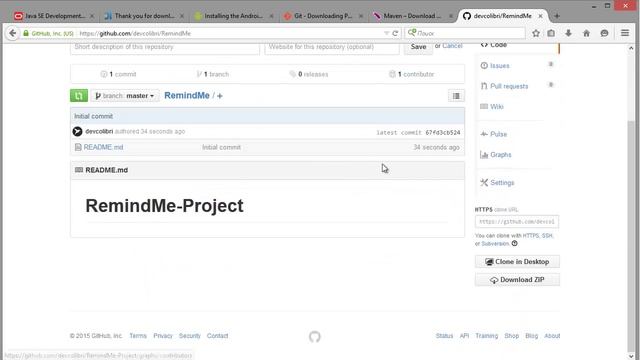Open Issues in the repository sidebar
The image size is (640, 360).
(500, 66)
